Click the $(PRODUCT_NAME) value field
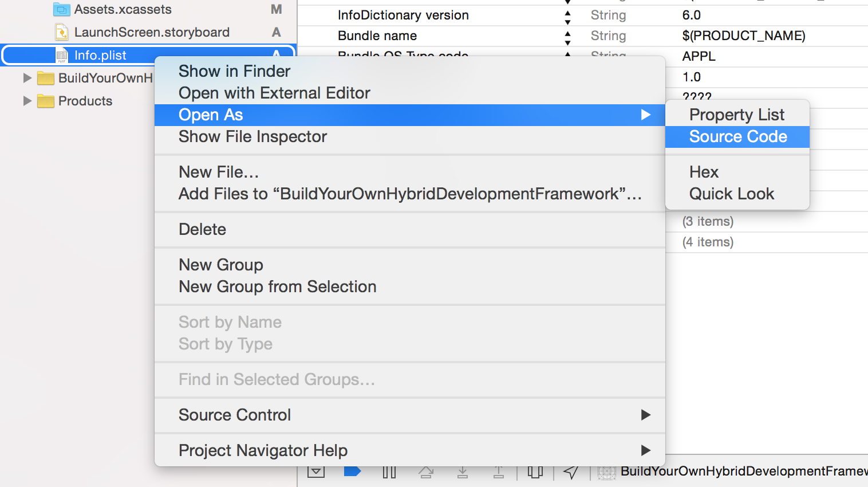Screen dimensions: 868x487 (744, 36)
